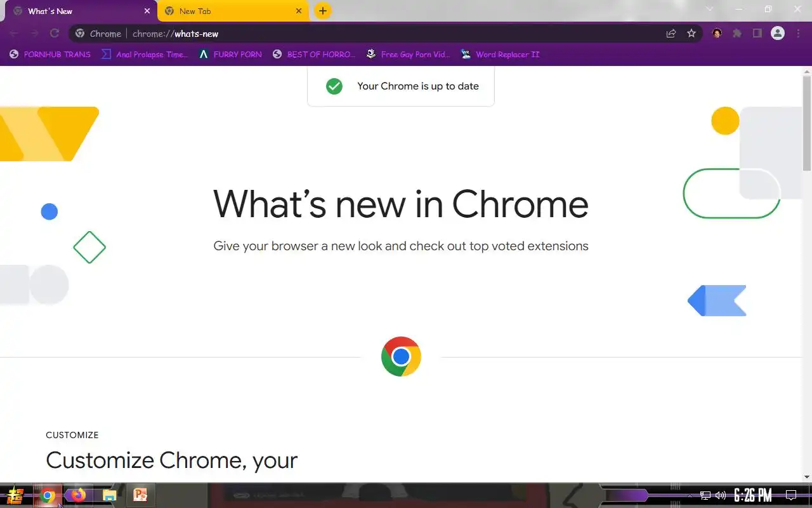Viewport: 812px width, 508px height.
Task: Click the green checkmark update icon
Action: [334, 86]
